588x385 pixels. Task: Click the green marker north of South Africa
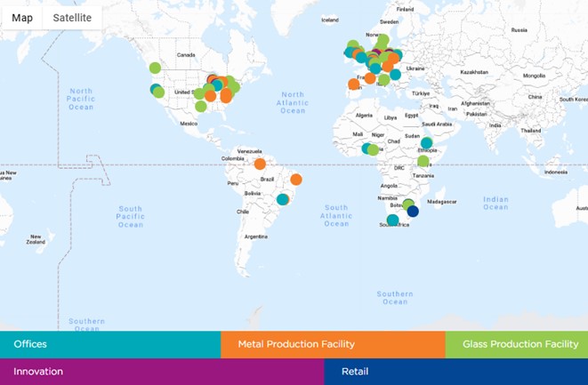407,205
